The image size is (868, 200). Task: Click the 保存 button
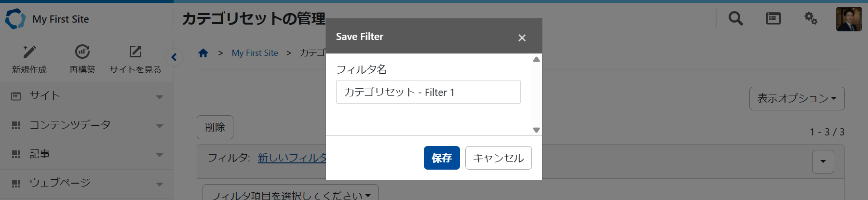(442, 158)
